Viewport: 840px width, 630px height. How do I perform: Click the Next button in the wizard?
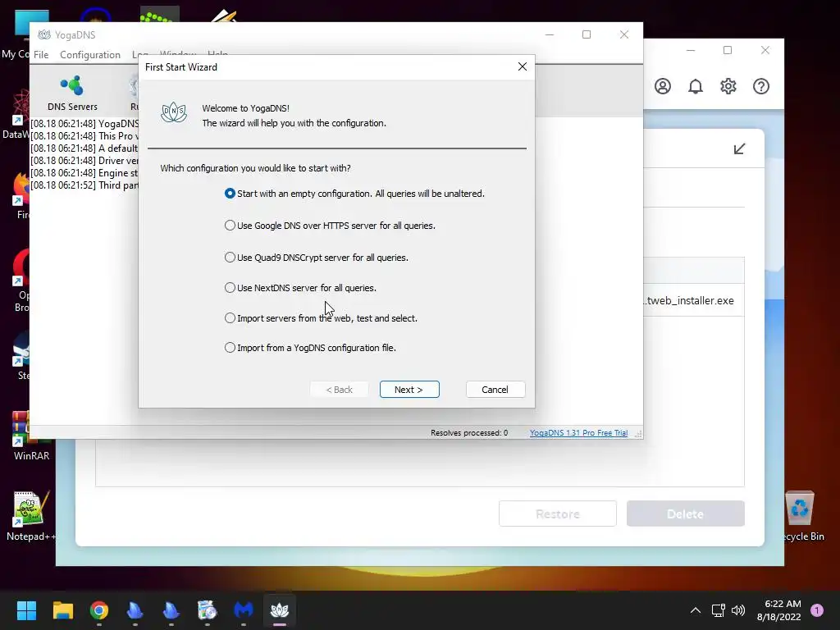pos(409,390)
